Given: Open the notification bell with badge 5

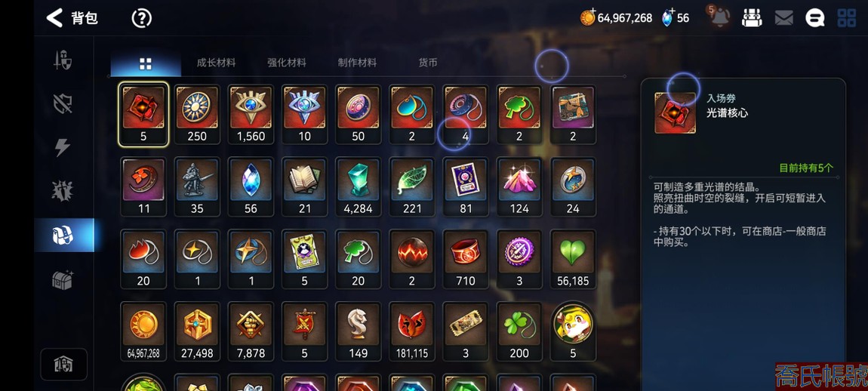Looking at the screenshot, I should (719, 17).
